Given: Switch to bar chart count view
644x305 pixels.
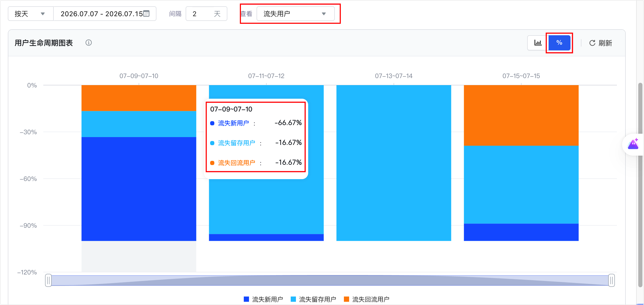Looking at the screenshot, I should [538, 43].
